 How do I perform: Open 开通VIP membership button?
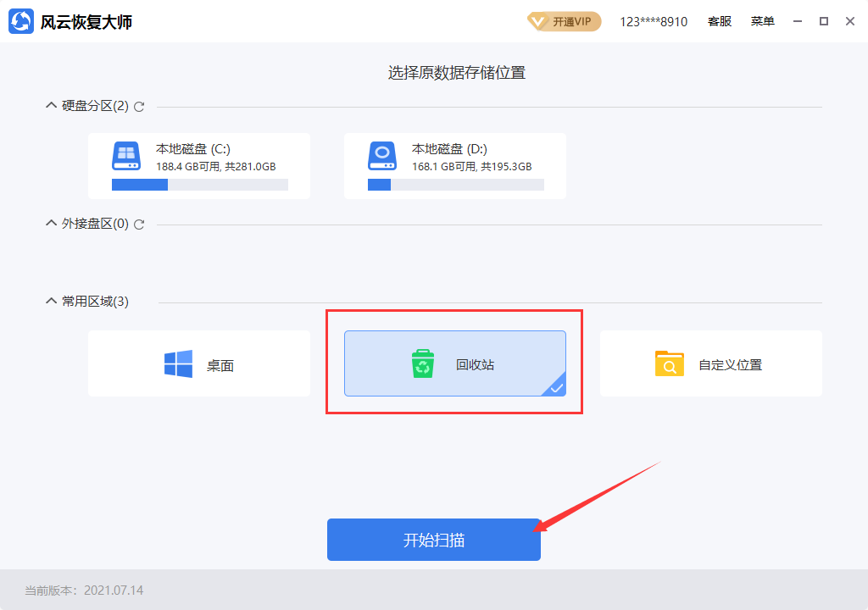[564, 21]
